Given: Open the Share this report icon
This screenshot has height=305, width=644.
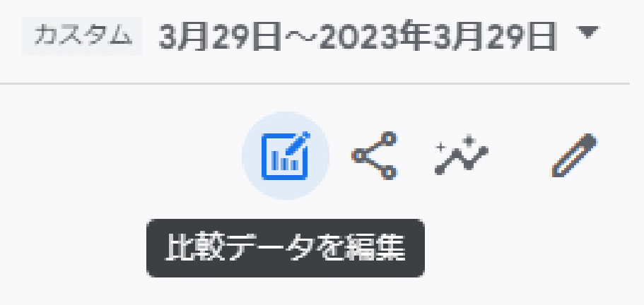Looking at the screenshot, I should [374, 156].
